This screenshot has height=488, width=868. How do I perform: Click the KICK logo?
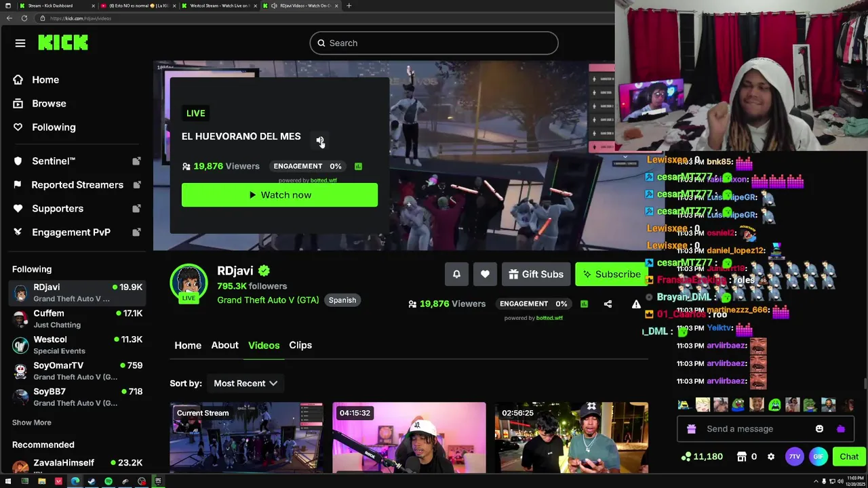click(63, 43)
